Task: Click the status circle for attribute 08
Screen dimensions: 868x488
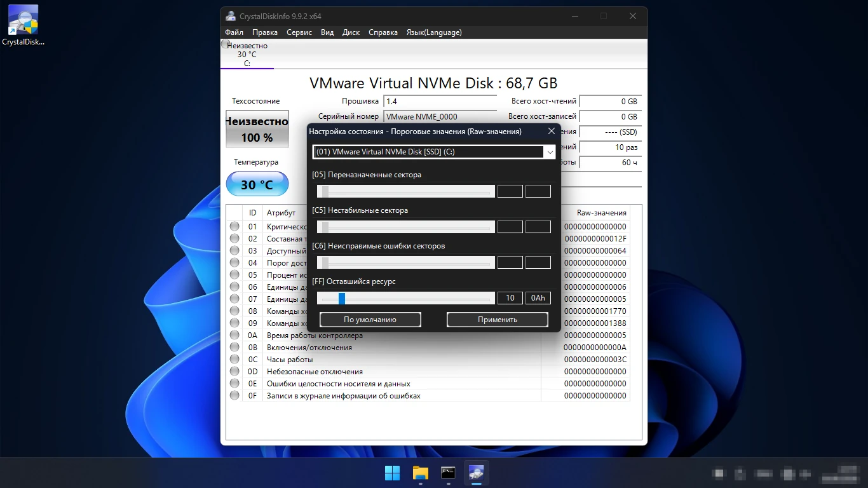Action: 234,311
